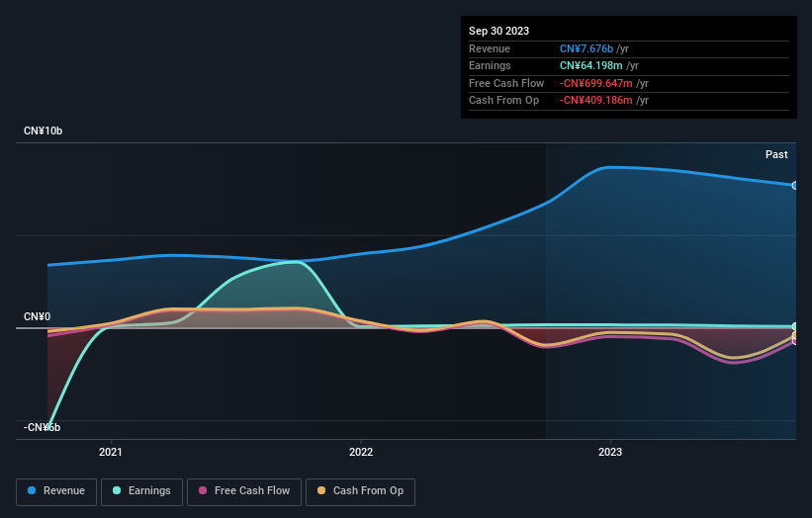812x518 pixels.
Task: Click the Earnings row label in tooltip
Action: (x=490, y=65)
